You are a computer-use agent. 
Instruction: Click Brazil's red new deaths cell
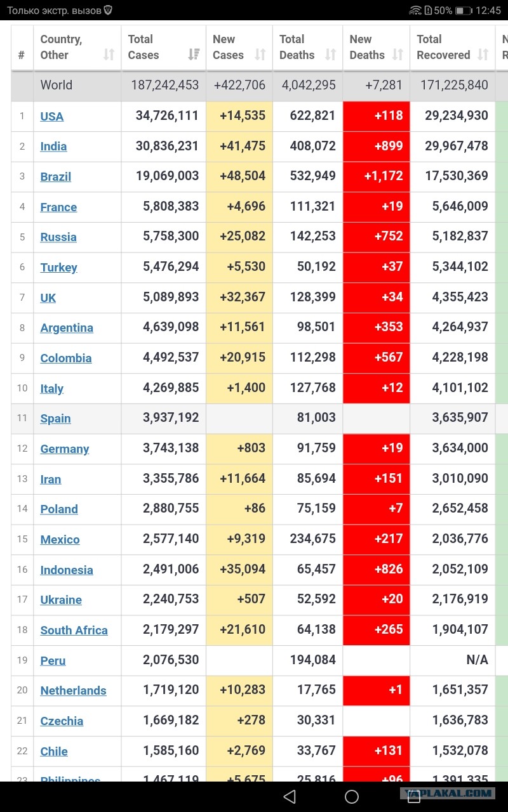point(376,176)
